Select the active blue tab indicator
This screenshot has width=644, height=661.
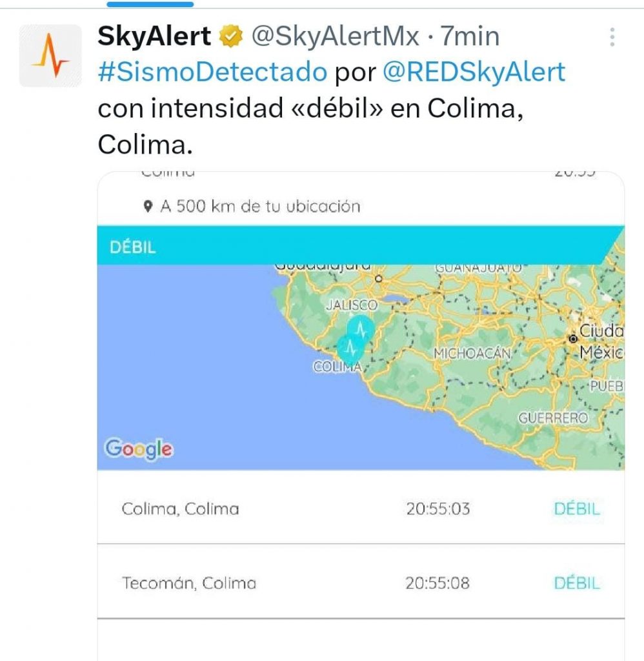pyautogui.click(x=150, y=4)
